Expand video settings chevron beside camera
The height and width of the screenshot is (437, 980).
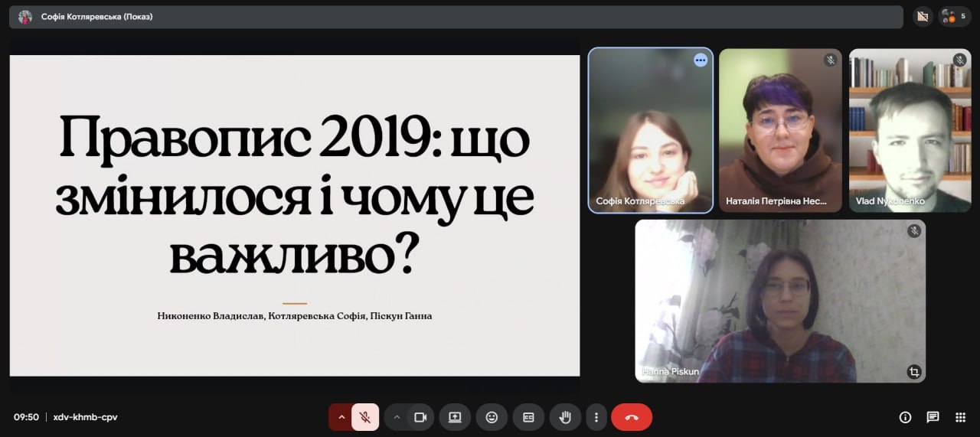point(397,417)
